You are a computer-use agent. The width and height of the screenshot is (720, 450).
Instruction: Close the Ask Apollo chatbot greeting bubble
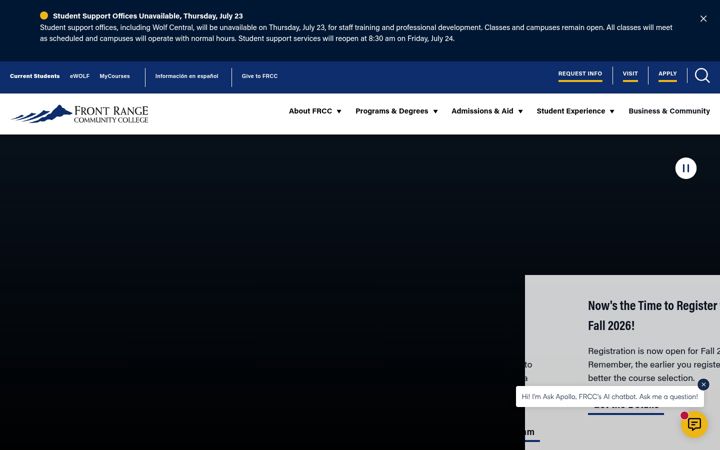[703, 384]
